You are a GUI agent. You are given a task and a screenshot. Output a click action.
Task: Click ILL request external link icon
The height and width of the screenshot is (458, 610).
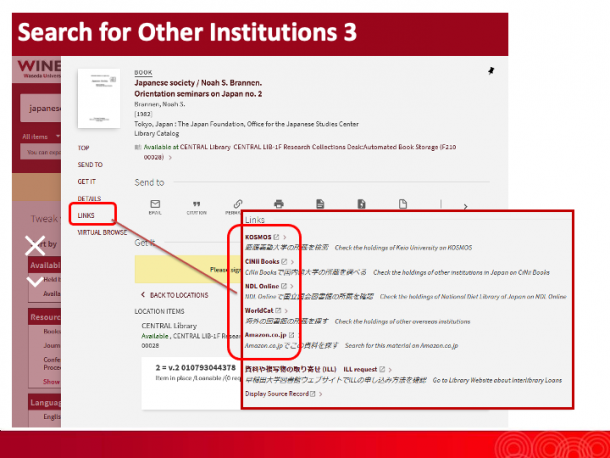click(x=382, y=369)
